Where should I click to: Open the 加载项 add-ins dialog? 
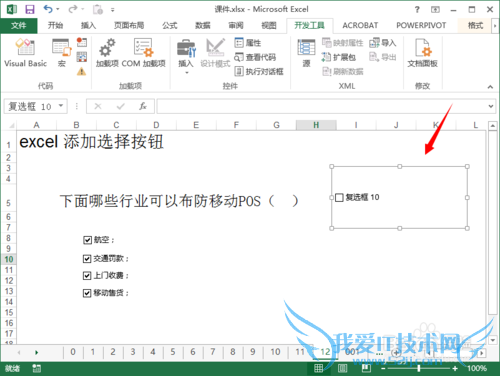pyautogui.click(x=107, y=53)
